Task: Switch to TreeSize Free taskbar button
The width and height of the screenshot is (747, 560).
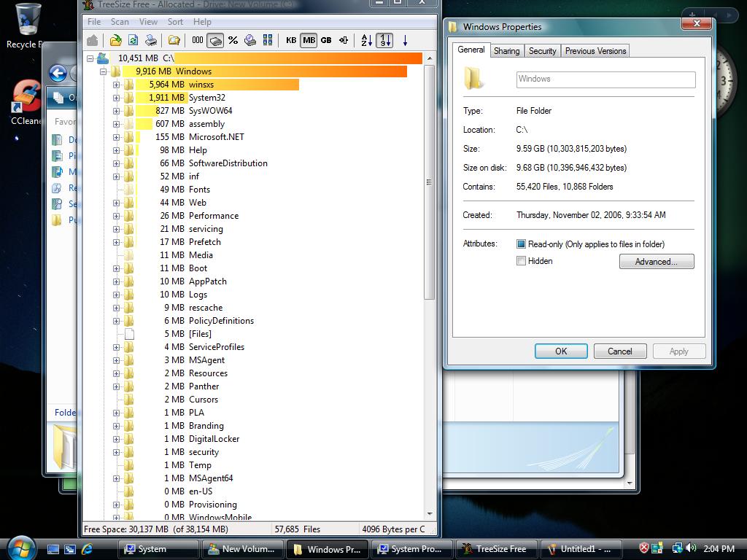Action: (x=497, y=549)
